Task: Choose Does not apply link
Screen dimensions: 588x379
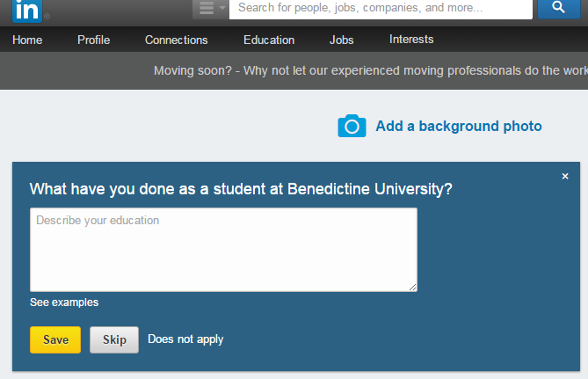Action: tap(185, 339)
